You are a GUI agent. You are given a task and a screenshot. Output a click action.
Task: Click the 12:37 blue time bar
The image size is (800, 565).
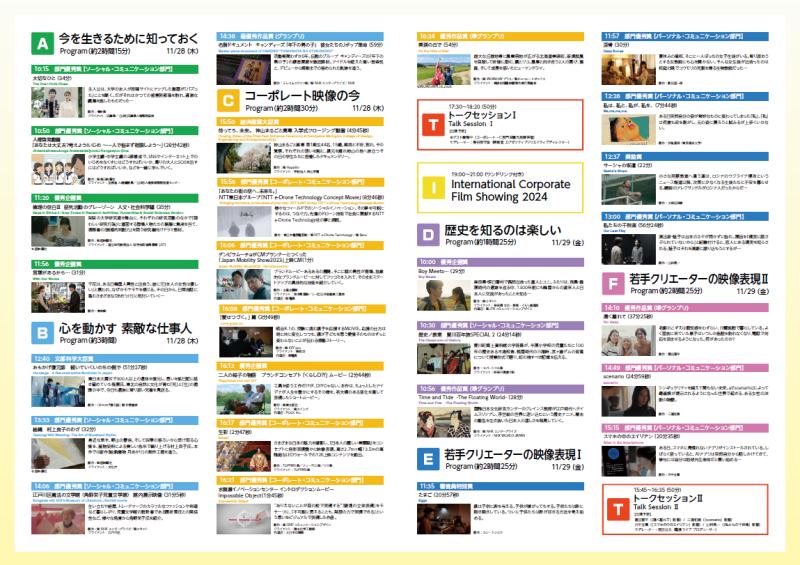click(x=685, y=156)
